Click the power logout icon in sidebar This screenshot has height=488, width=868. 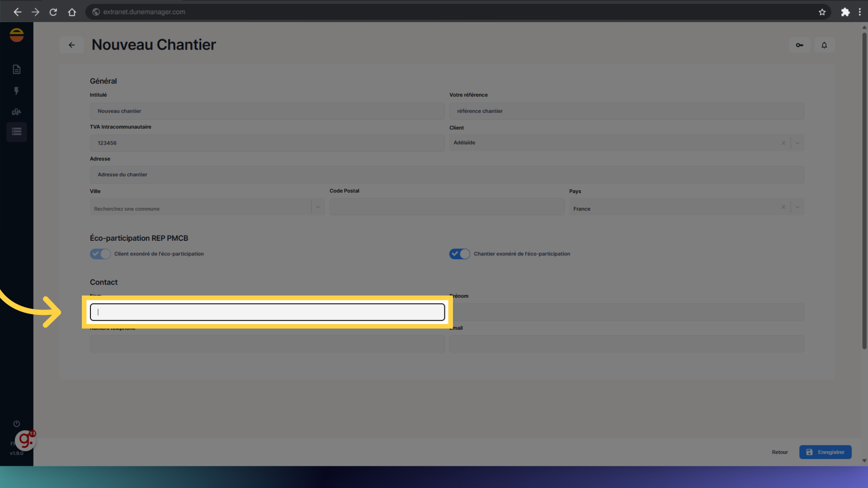pyautogui.click(x=17, y=424)
